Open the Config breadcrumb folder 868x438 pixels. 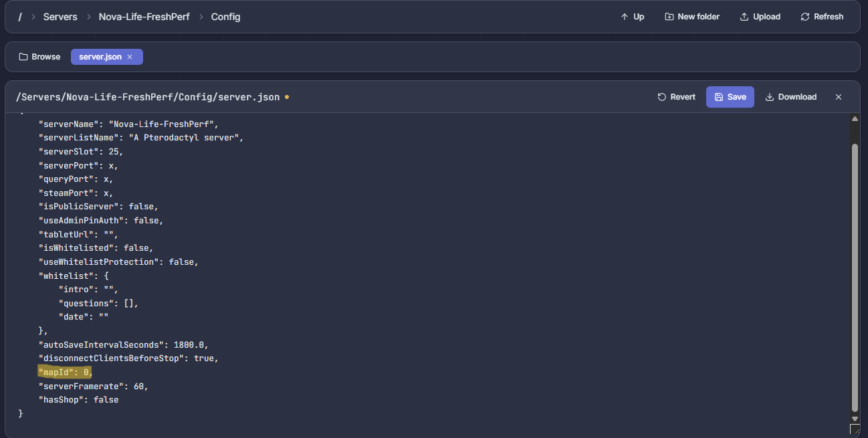(x=225, y=17)
